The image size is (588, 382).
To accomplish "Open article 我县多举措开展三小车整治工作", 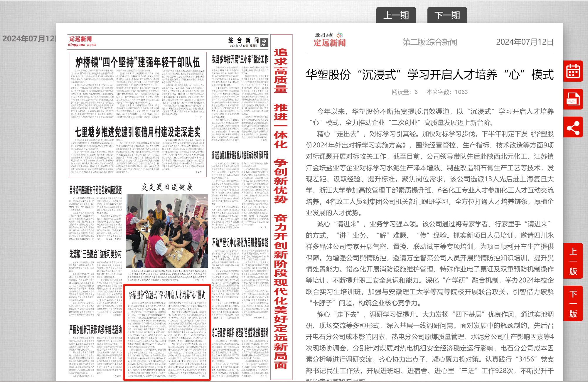I will click(240, 60).
